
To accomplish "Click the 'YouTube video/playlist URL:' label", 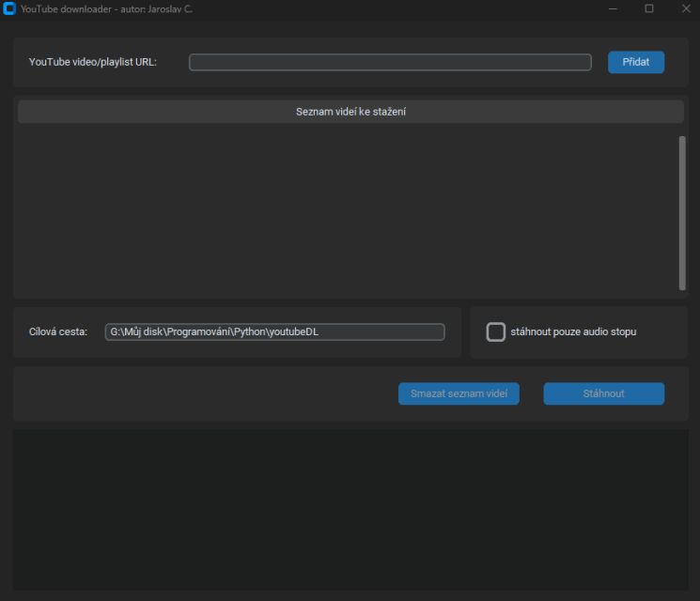I will coord(93,62).
